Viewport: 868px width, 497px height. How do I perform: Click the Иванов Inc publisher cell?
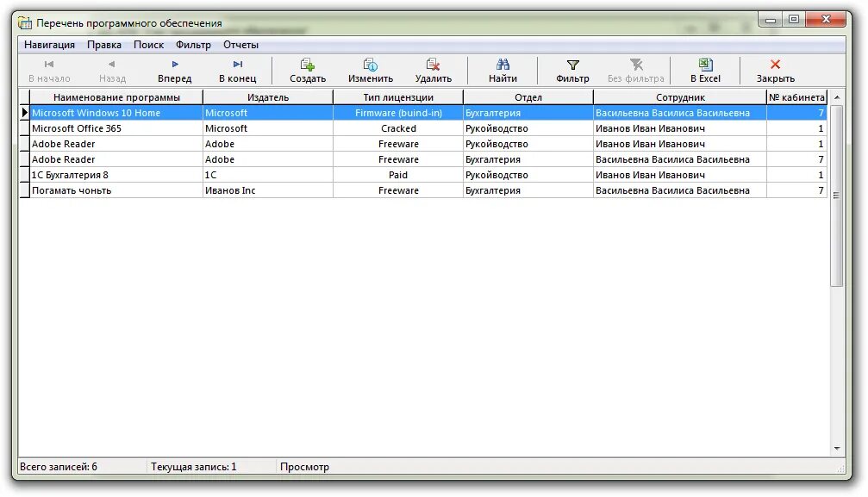[268, 190]
